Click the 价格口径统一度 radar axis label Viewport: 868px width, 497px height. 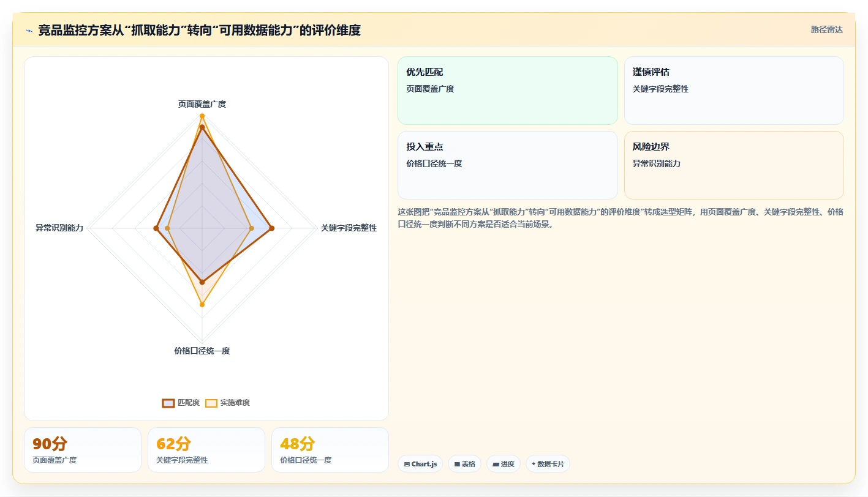click(x=202, y=351)
